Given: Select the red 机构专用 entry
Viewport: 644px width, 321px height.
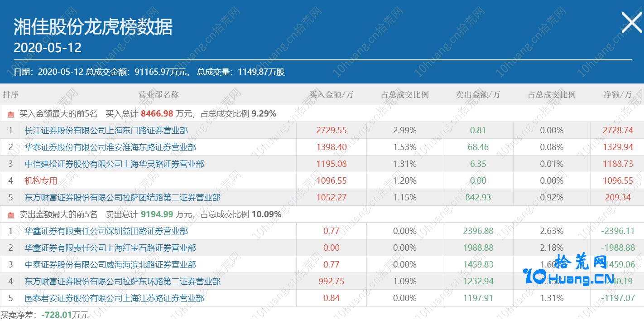Looking at the screenshot, I should (x=41, y=181).
